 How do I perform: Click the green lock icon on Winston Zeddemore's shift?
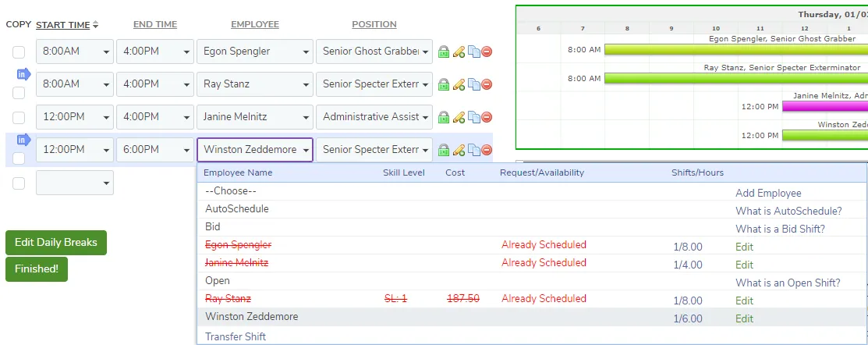tap(444, 150)
